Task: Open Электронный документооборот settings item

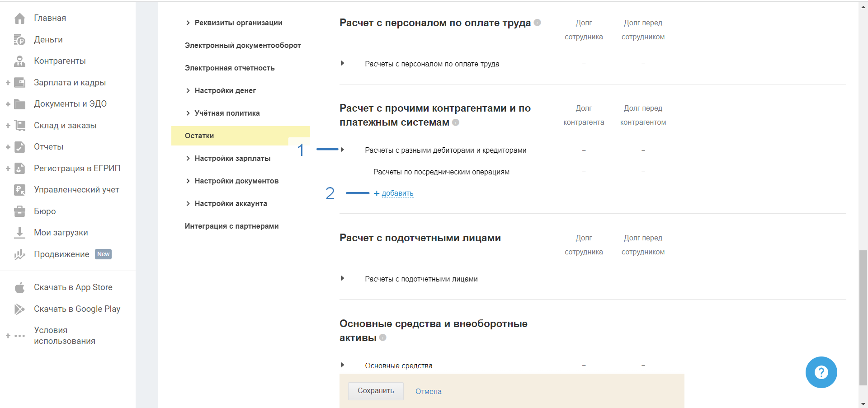Action: point(243,45)
